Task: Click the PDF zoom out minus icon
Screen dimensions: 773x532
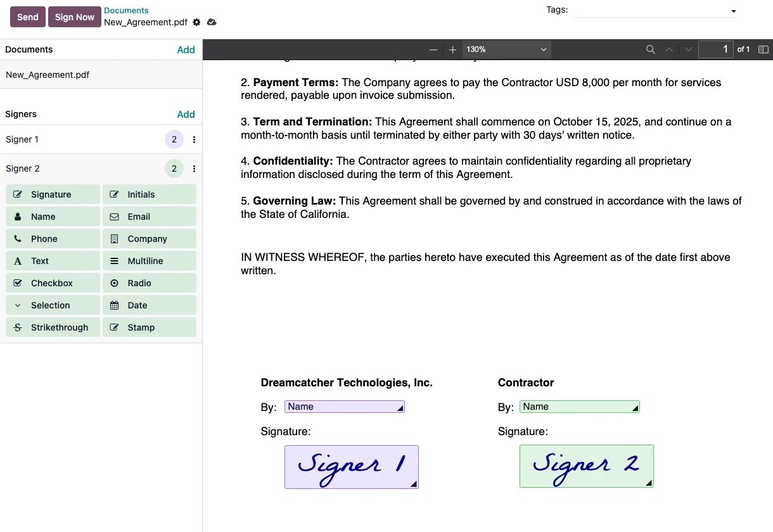Action: 433,49
